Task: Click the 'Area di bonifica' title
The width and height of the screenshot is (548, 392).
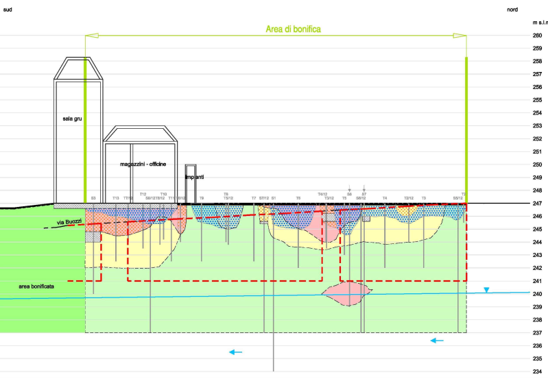Action: [x=293, y=29]
